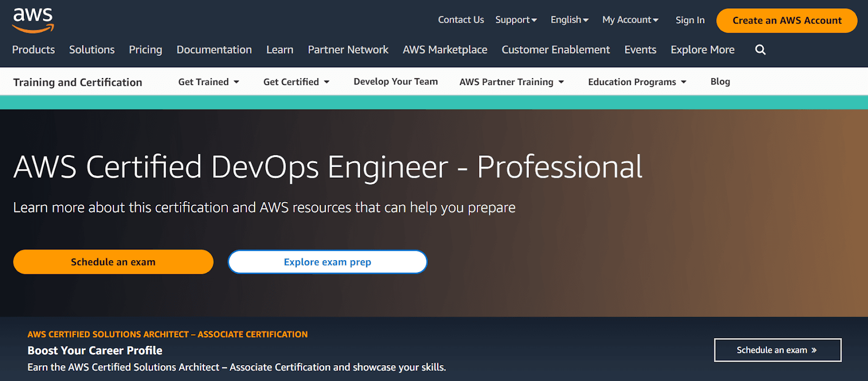868x381 pixels.
Task: Open the Solutions menu
Action: 92,50
